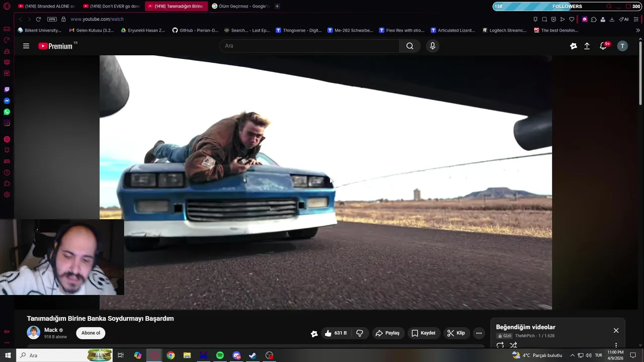Reload the page
The image size is (644, 362).
click(38, 19)
